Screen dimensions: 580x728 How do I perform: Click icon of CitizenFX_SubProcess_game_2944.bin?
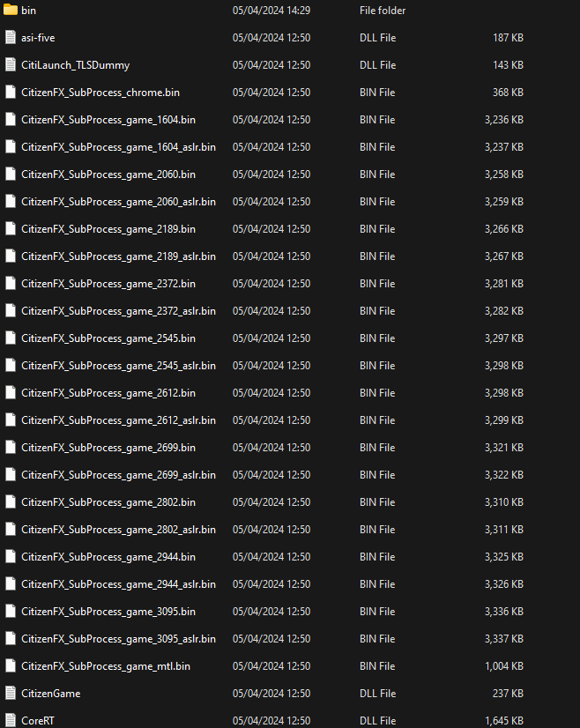point(11,557)
